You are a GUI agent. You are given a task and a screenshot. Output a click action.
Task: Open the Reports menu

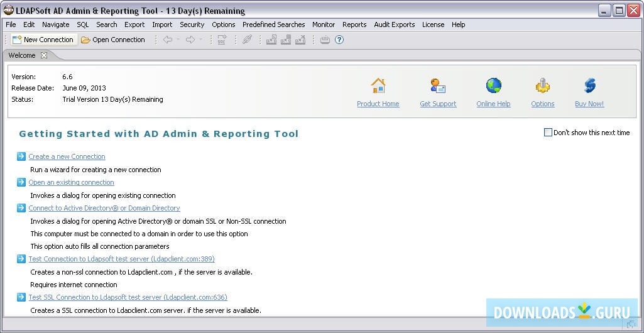click(x=354, y=25)
